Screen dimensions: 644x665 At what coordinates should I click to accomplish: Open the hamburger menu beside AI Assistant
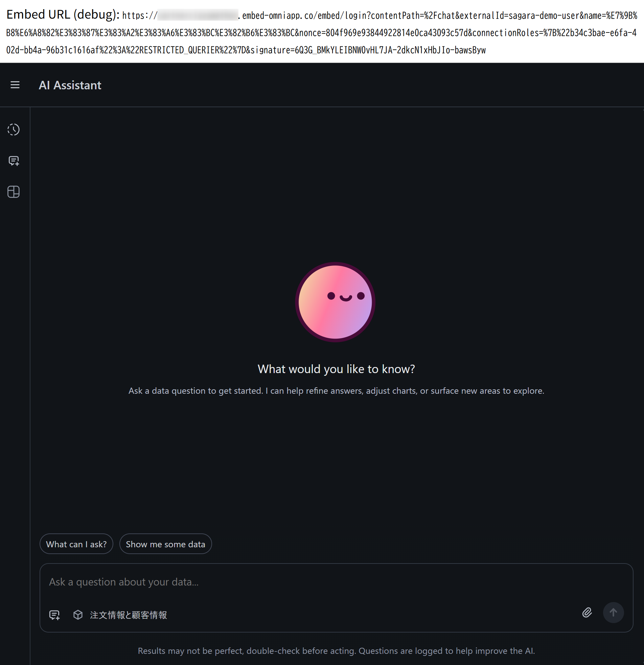pyautogui.click(x=15, y=85)
